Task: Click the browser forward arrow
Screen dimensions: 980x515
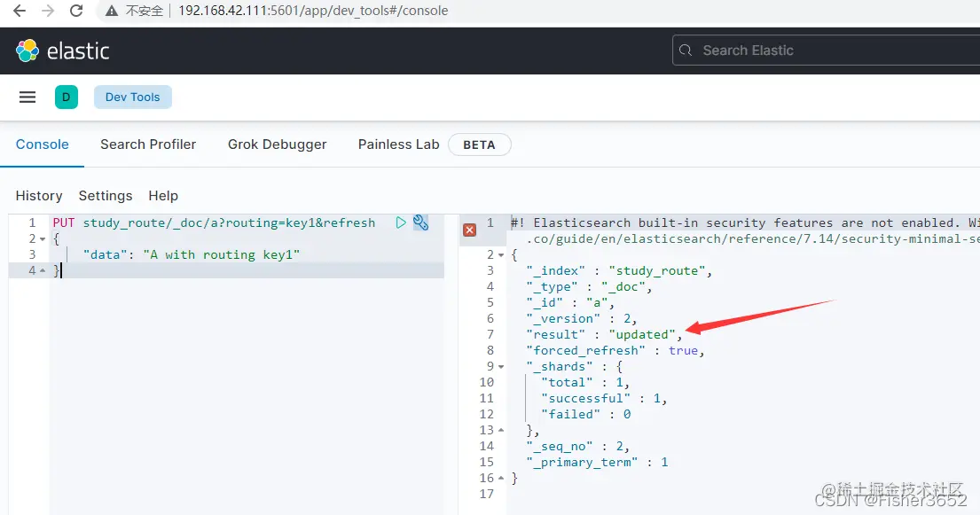Action: [x=48, y=11]
